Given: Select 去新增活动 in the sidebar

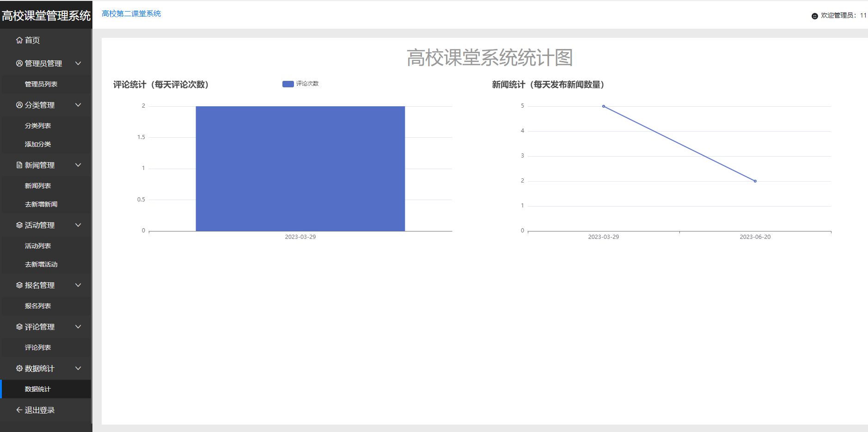Looking at the screenshot, I should [46, 264].
